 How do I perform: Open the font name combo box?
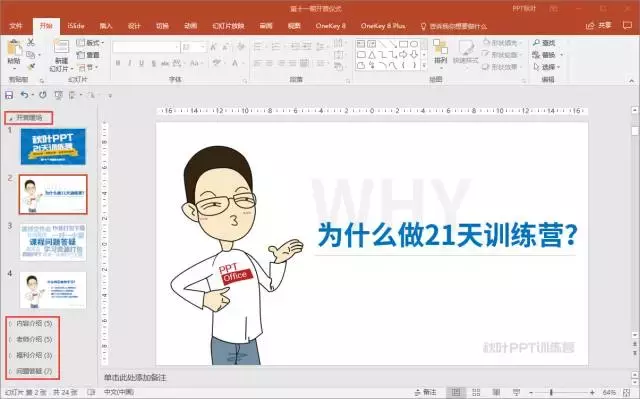[x=146, y=47]
